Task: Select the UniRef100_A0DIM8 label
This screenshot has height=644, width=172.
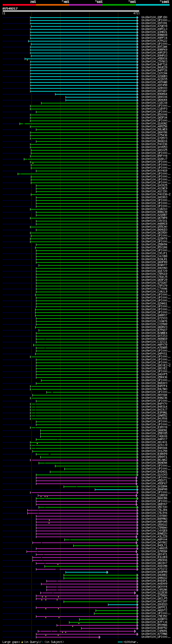Action: (x=154, y=566)
